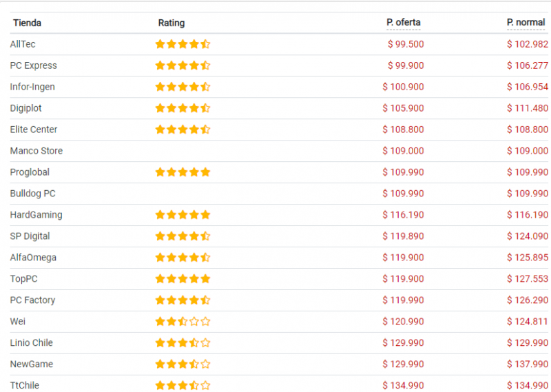The width and height of the screenshot is (551, 392).
Task: Sort by P. normal column header
Action: point(526,22)
